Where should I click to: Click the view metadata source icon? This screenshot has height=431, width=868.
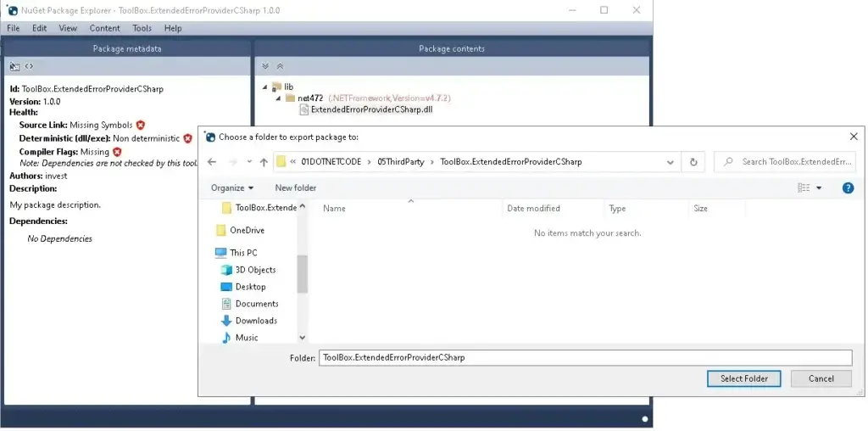click(x=29, y=66)
